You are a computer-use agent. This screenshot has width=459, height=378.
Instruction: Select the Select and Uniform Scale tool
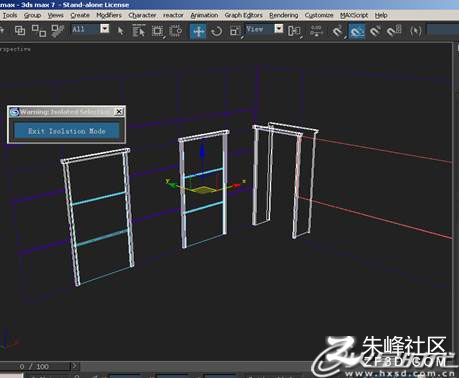[x=235, y=31]
